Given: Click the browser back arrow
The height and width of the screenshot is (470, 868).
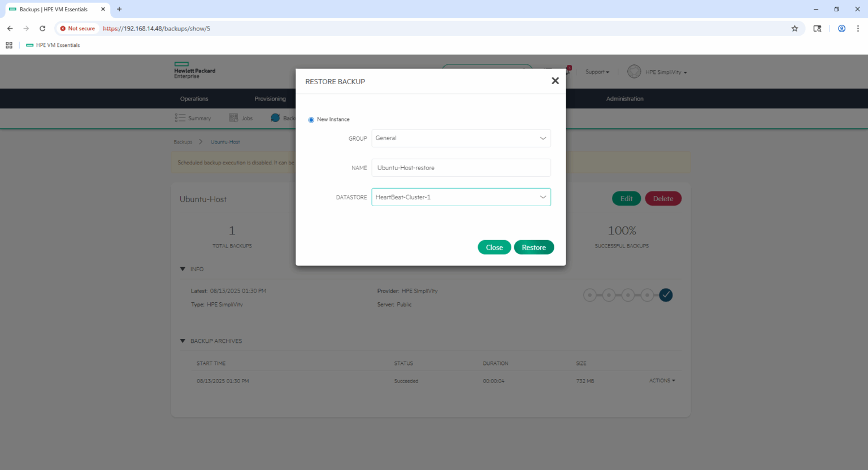Looking at the screenshot, I should coord(10,28).
